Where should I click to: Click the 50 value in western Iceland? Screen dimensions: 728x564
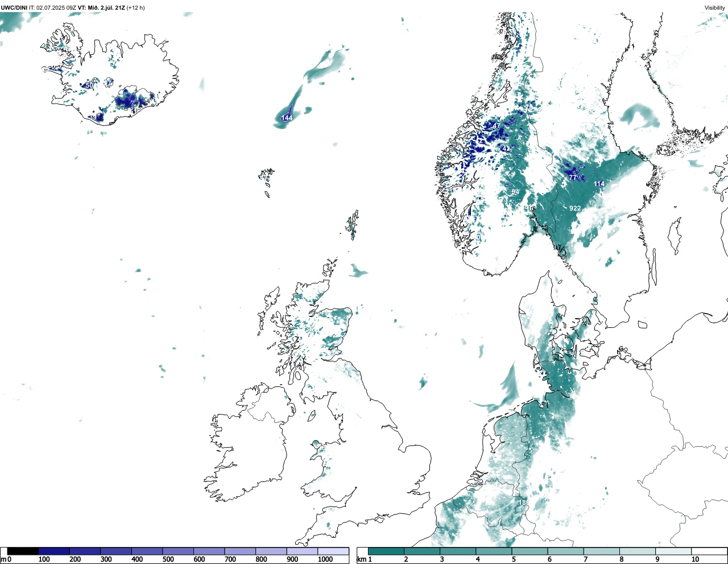[x=89, y=85]
